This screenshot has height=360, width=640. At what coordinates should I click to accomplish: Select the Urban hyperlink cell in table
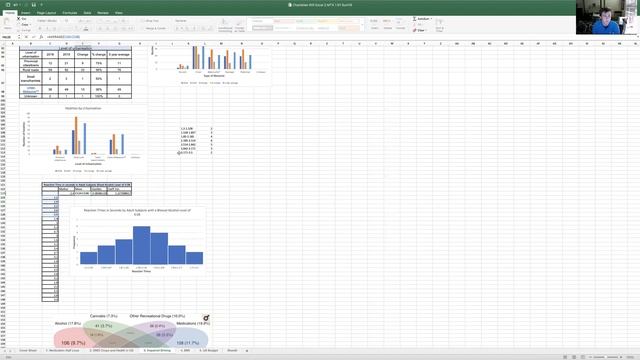31,89
